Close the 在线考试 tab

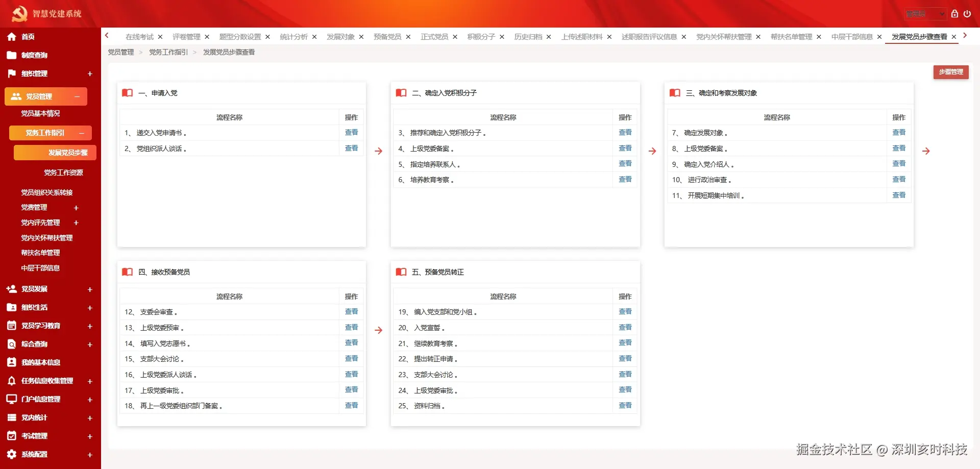point(160,37)
